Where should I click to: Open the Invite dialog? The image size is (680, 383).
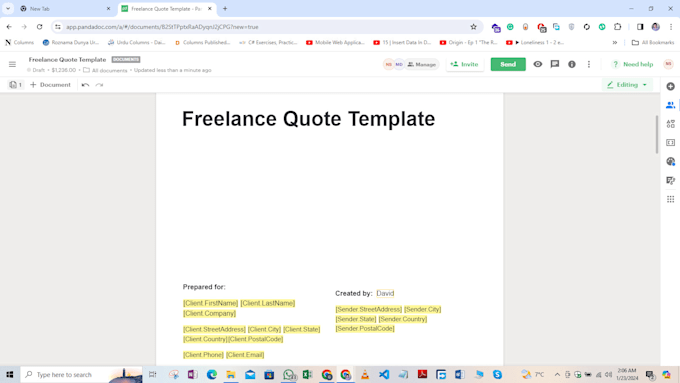(x=464, y=64)
